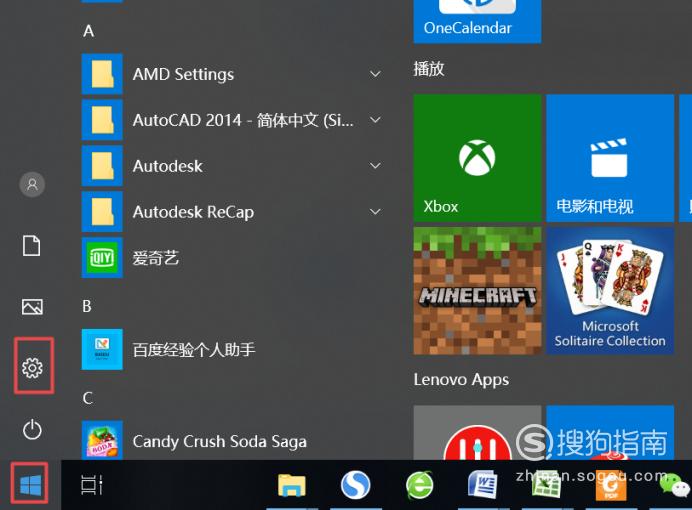The width and height of the screenshot is (692, 510).
Task: Open Sogou browser taskbar icon
Action: (356, 485)
